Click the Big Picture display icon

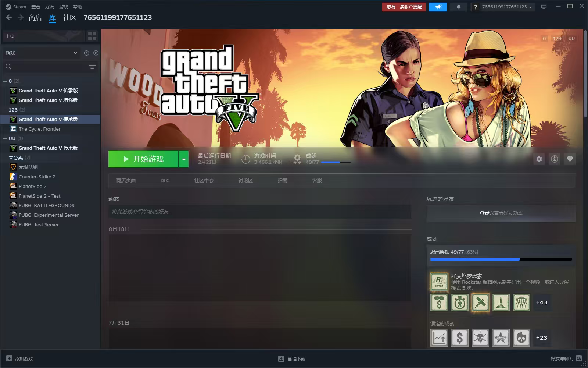tap(544, 7)
